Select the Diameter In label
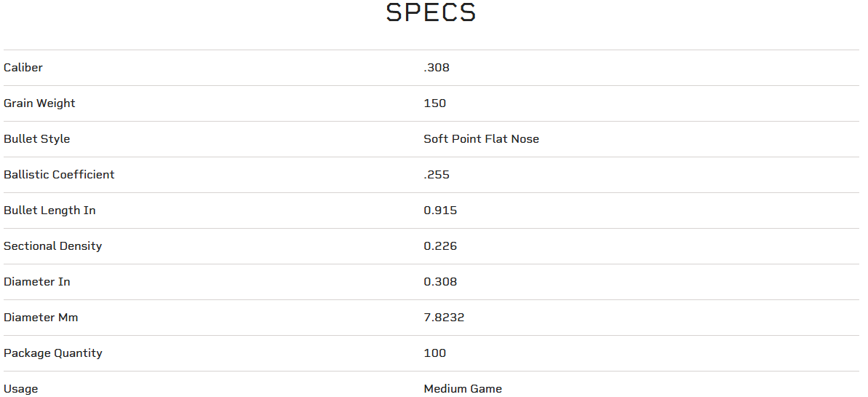 pyautogui.click(x=37, y=282)
